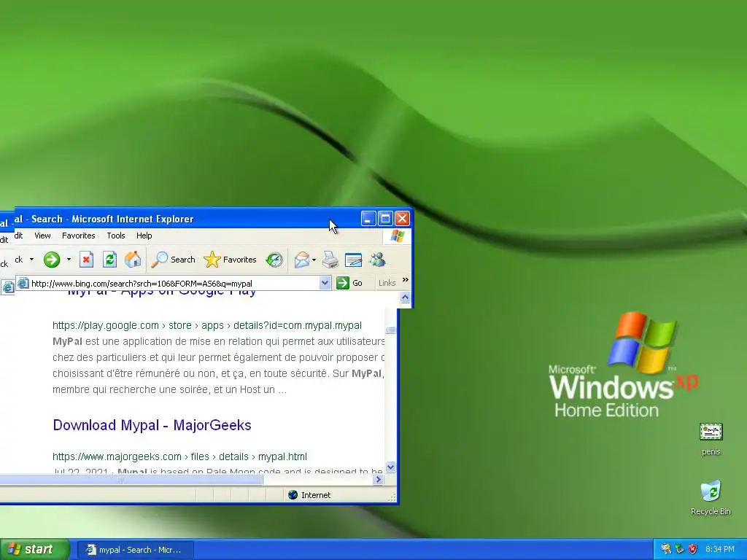747x560 pixels.
Task: Open the Favorites menu
Action: [x=79, y=236]
